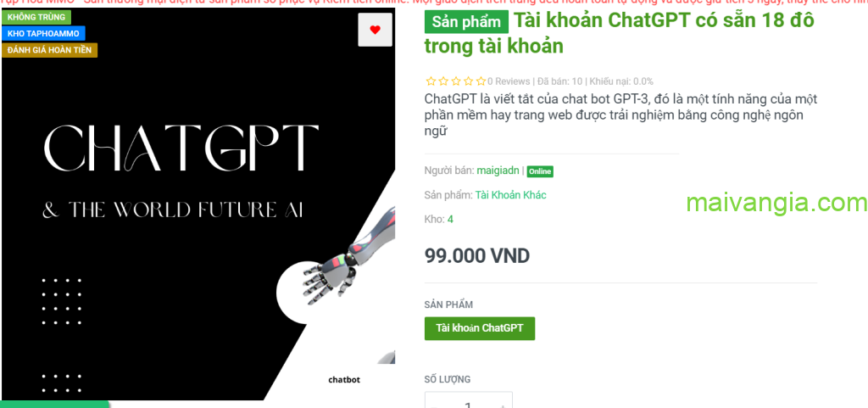Click the KHÔNG TRÙNG green badge

[x=36, y=17]
